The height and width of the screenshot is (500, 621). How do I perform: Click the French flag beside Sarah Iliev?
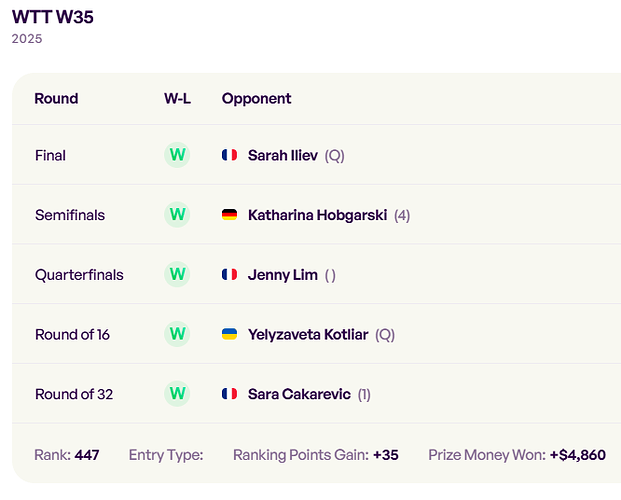point(229,155)
